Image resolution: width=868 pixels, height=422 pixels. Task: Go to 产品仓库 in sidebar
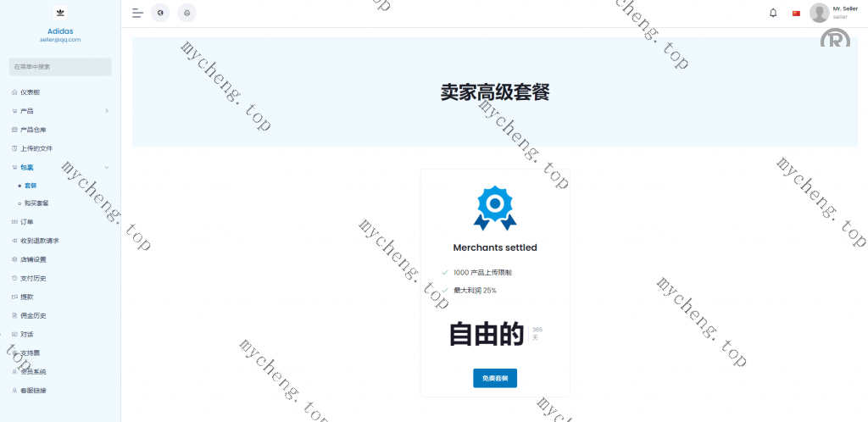click(x=33, y=130)
